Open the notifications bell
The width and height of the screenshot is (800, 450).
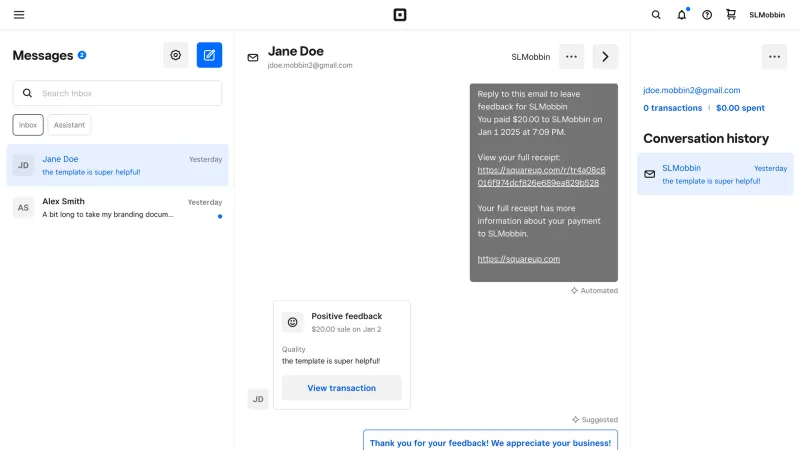682,15
